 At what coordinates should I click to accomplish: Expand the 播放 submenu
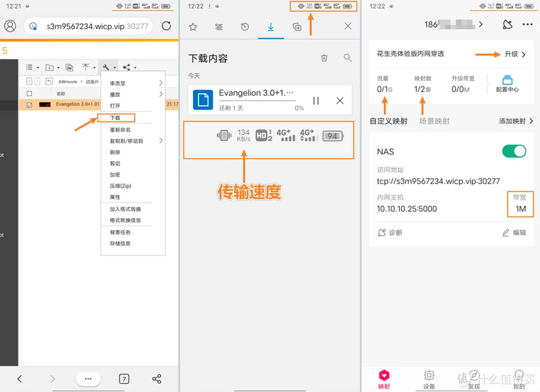(133, 94)
